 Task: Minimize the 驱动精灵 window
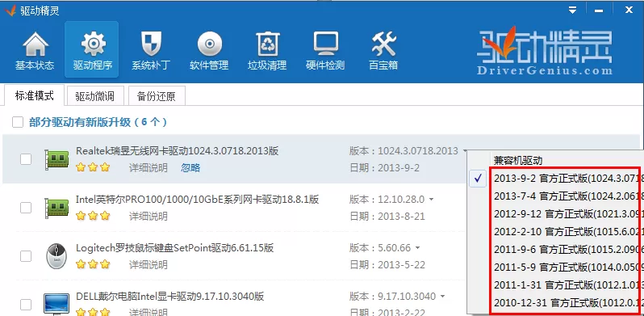pyautogui.click(x=599, y=11)
